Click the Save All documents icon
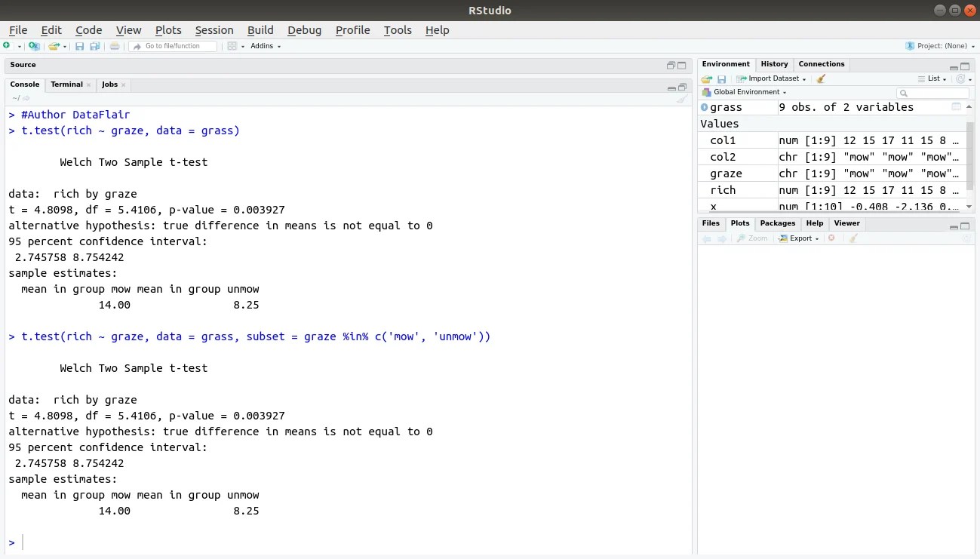The height and width of the screenshot is (559, 980). (94, 46)
